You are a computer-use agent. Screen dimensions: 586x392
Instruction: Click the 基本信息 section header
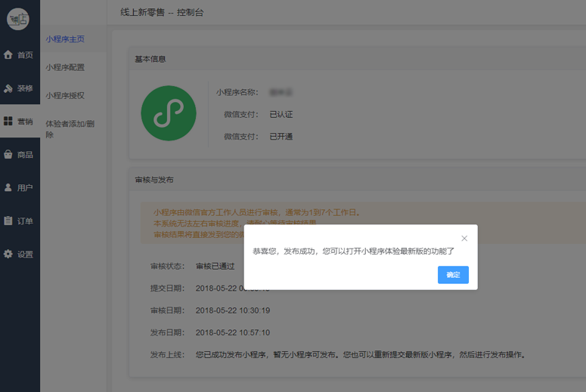[150, 59]
